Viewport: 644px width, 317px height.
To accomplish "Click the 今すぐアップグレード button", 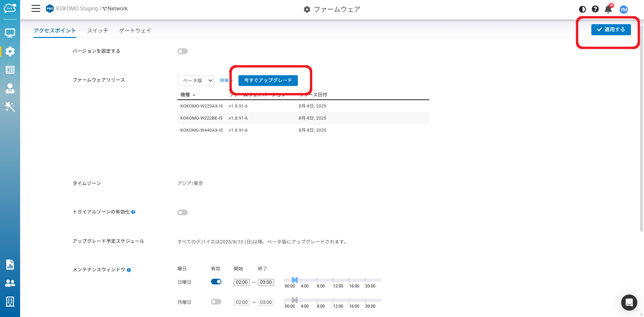I will [268, 81].
